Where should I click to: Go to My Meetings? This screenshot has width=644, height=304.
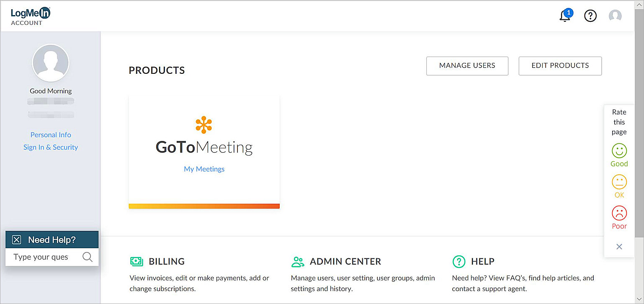[x=204, y=169]
